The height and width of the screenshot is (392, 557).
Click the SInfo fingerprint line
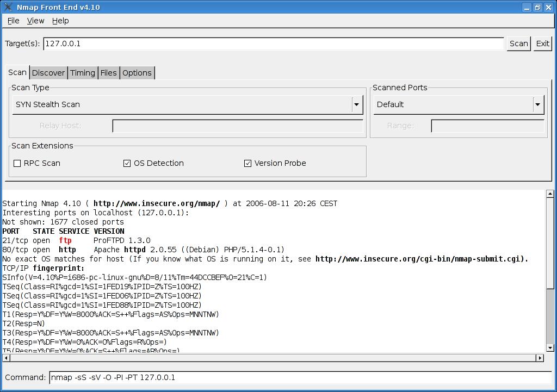click(x=135, y=277)
